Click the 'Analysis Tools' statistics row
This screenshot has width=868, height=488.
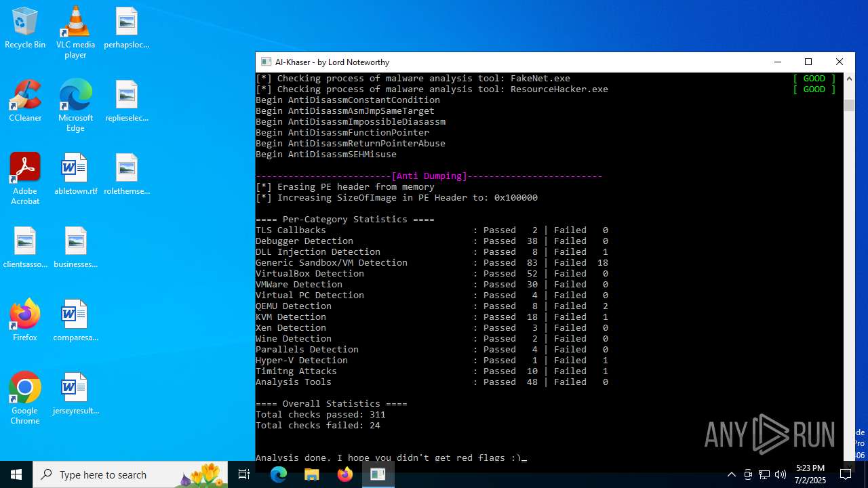click(432, 382)
